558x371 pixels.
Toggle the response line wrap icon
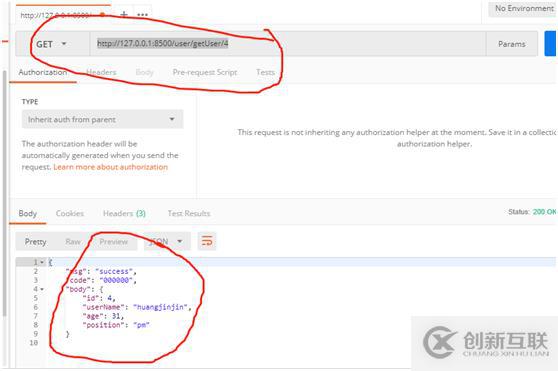(207, 241)
